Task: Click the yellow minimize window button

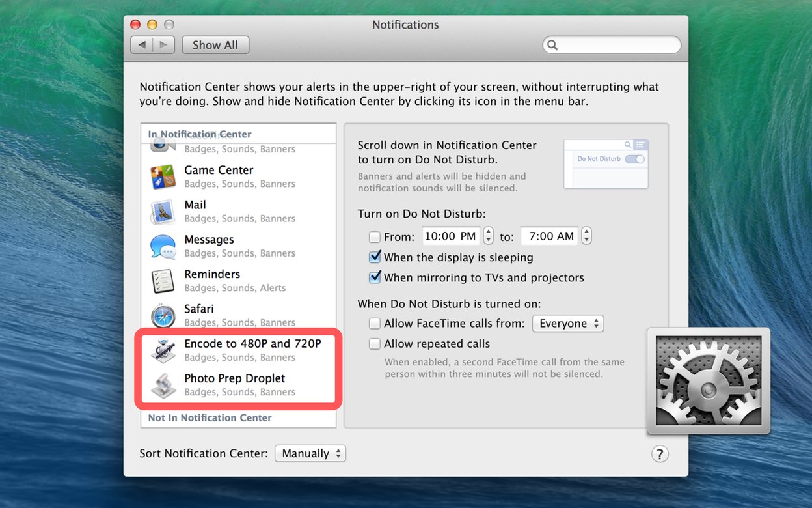Action: tap(152, 25)
